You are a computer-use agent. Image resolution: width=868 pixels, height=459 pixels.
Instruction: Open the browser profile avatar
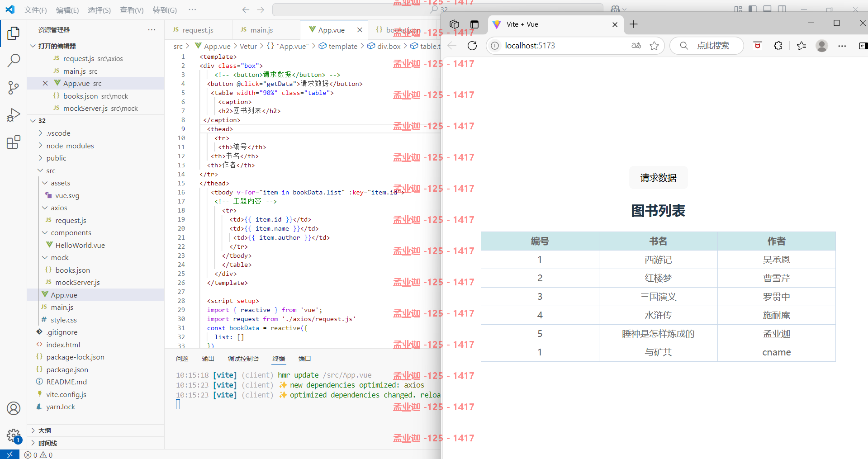point(822,46)
